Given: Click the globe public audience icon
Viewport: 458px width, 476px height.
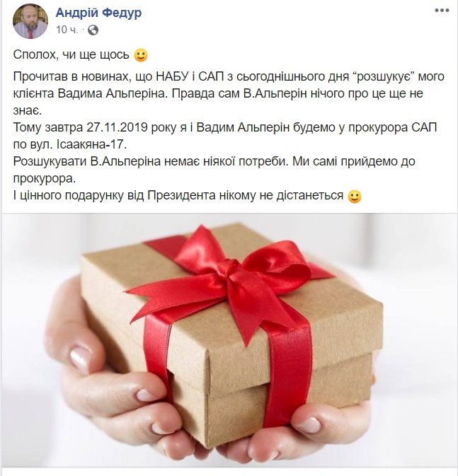Looking at the screenshot, I should click(x=93, y=30).
